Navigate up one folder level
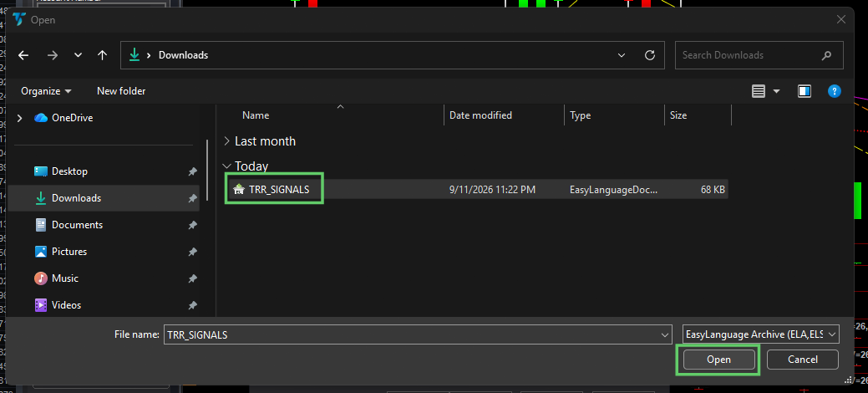Screen dimensions: 868x393 tap(102, 55)
